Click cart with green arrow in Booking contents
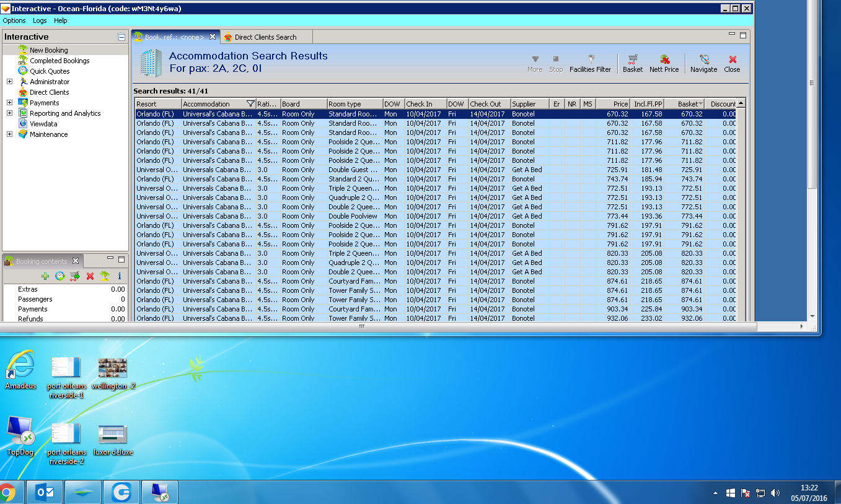Image resolution: width=841 pixels, height=504 pixels. pyautogui.click(x=75, y=276)
